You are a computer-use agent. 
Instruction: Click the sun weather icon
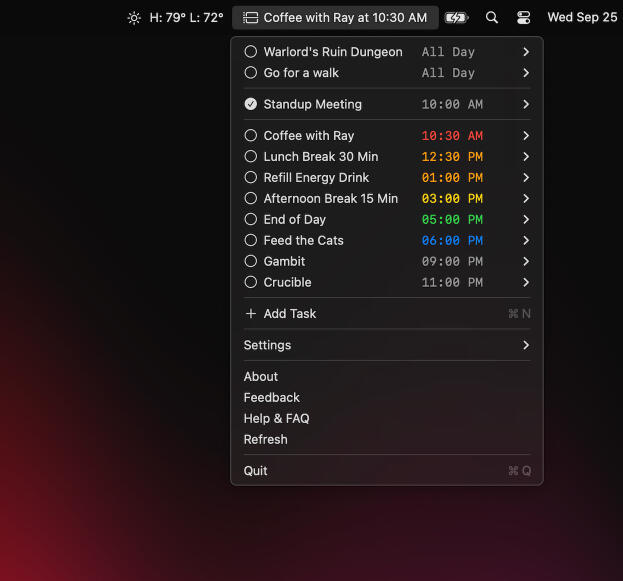click(x=134, y=18)
